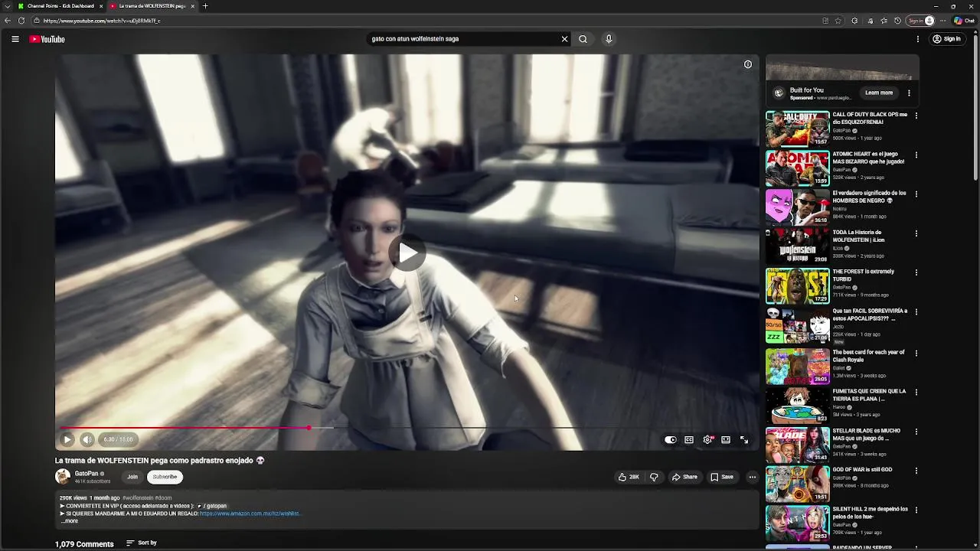
Task: Open options for HOMBRES DE NEGRO video
Action: pyautogui.click(x=916, y=194)
